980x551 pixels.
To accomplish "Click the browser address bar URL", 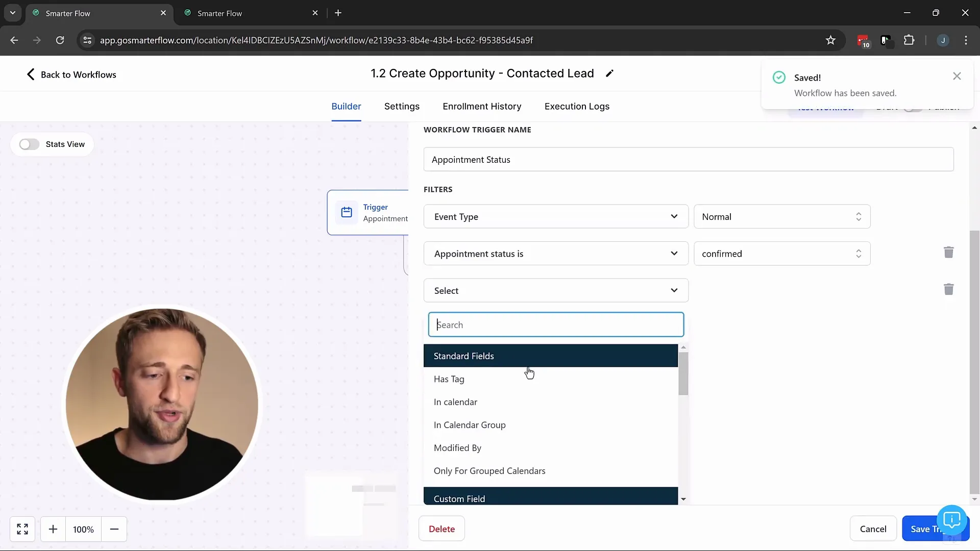I will (x=316, y=40).
